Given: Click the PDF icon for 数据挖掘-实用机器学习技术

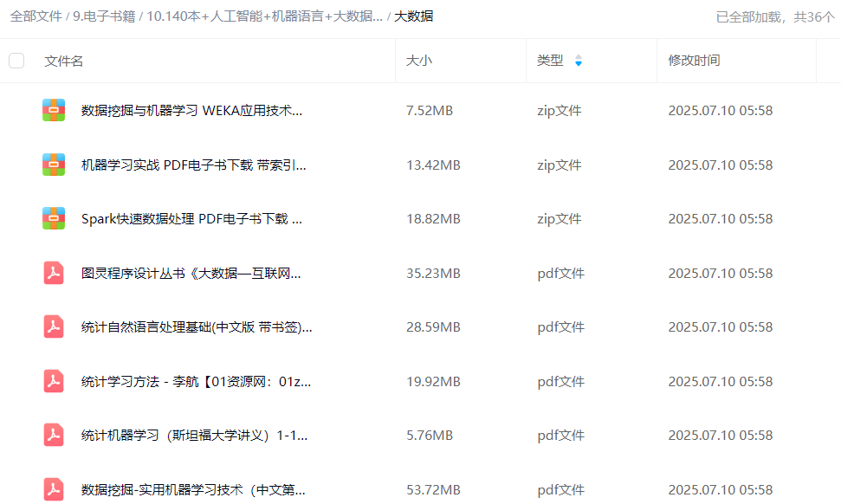Looking at the screenshot, I should 54,489.
